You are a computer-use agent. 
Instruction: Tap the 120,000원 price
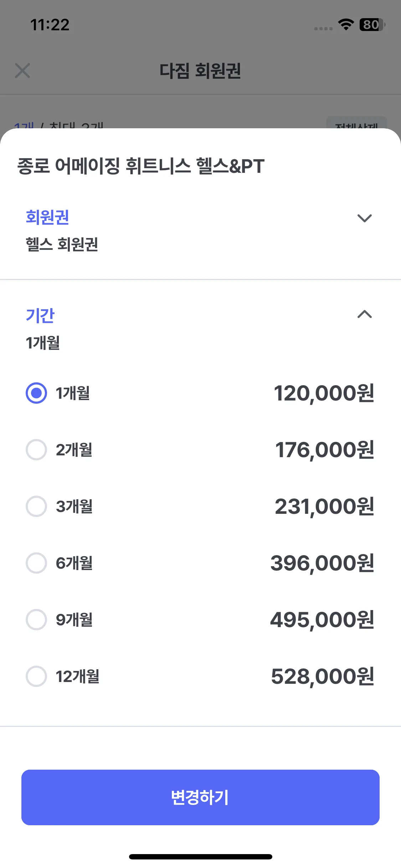(324, 393)
